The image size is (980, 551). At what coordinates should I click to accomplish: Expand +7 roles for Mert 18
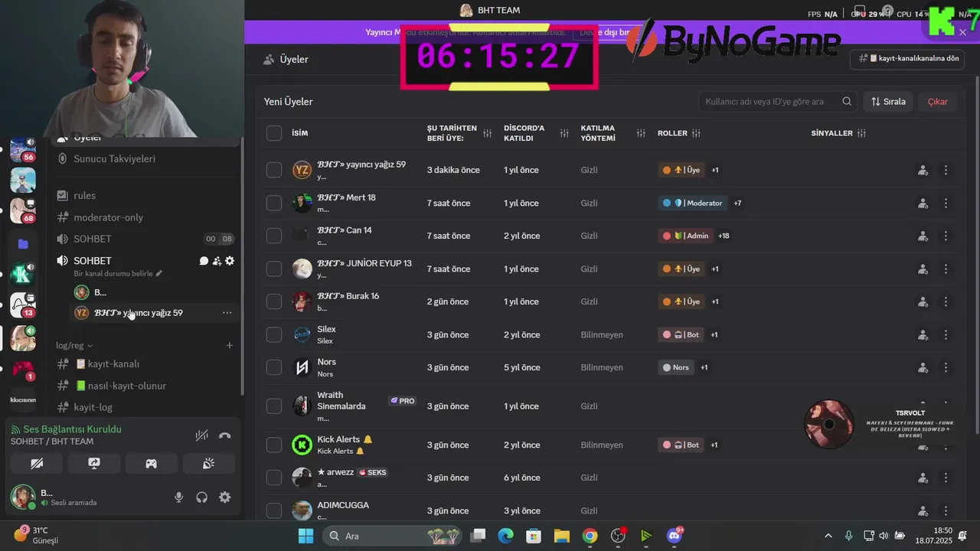737,203
